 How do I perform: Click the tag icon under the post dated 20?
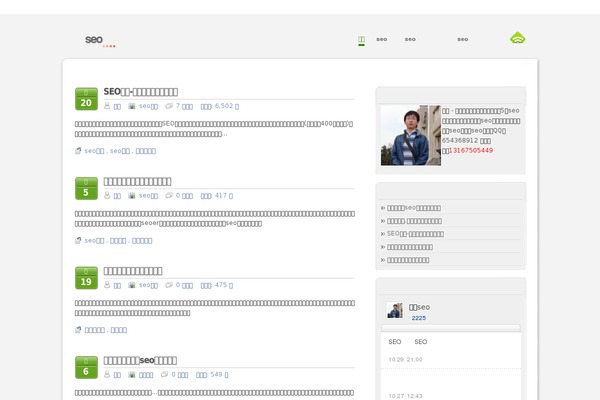coord(78,151)
